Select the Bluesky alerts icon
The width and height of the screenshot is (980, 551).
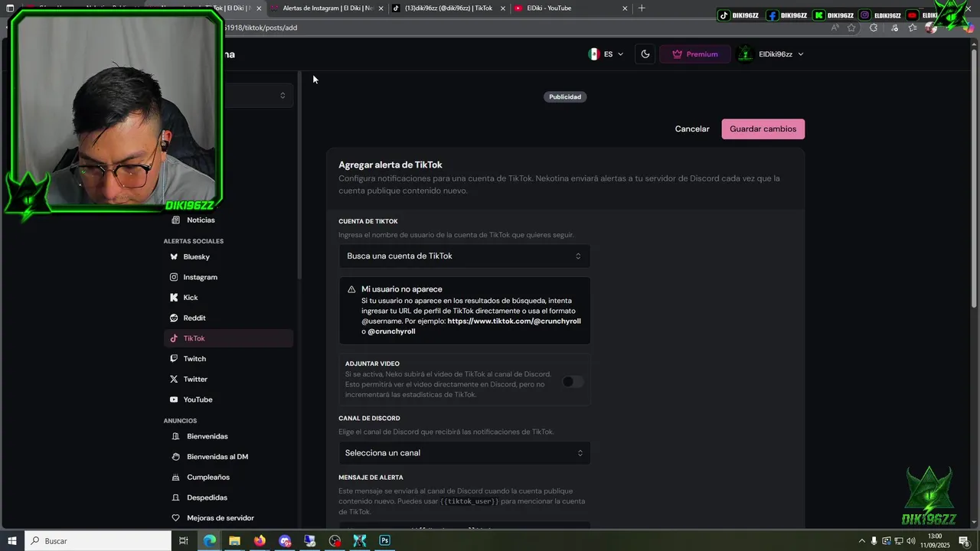pos(174,257)
